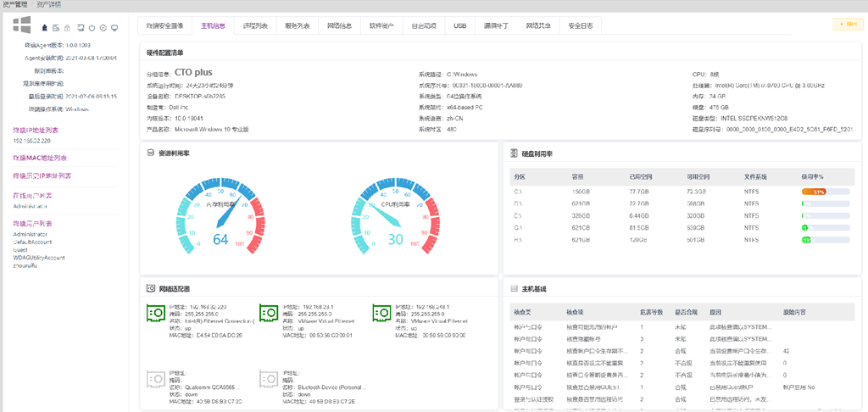The image size is (868, 412).
Task: Click the monitor icon at end of sidebar toolbar
Action: (114, 28)
